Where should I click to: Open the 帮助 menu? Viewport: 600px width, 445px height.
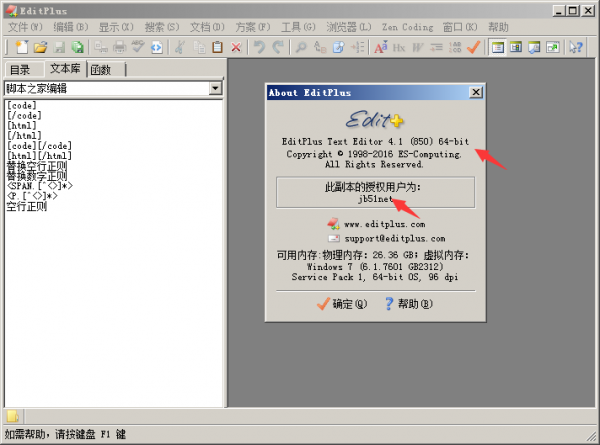(x=498, y=27)
